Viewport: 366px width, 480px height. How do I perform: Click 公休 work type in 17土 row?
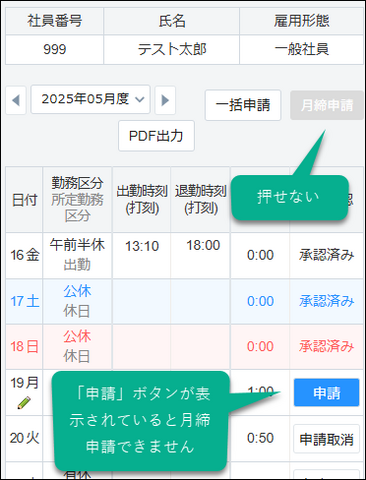coord(77,291)
